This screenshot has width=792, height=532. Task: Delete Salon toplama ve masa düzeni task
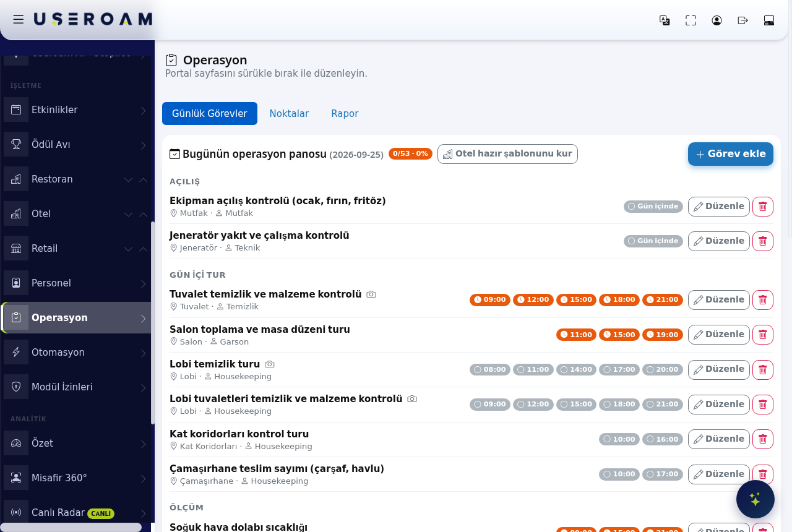pos(762,335)
